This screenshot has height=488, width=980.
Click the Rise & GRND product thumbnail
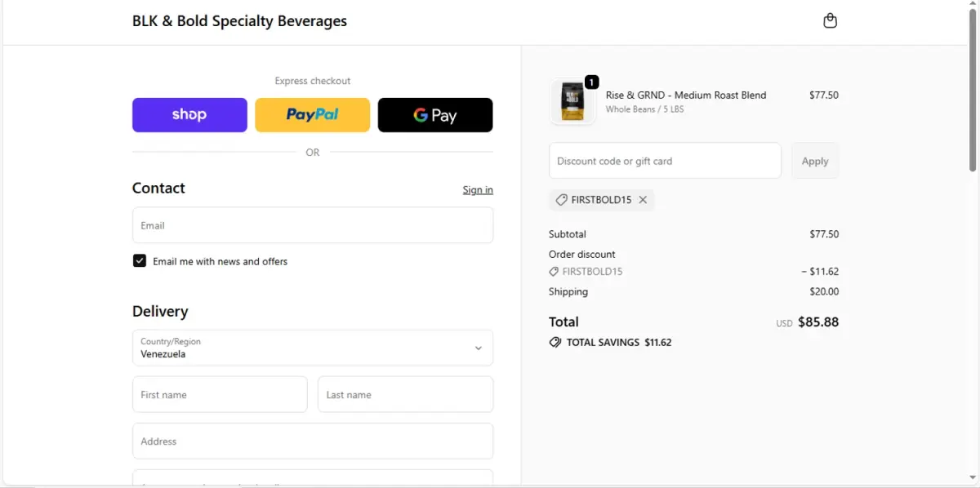pyautogui.click(x=573, y=102)
